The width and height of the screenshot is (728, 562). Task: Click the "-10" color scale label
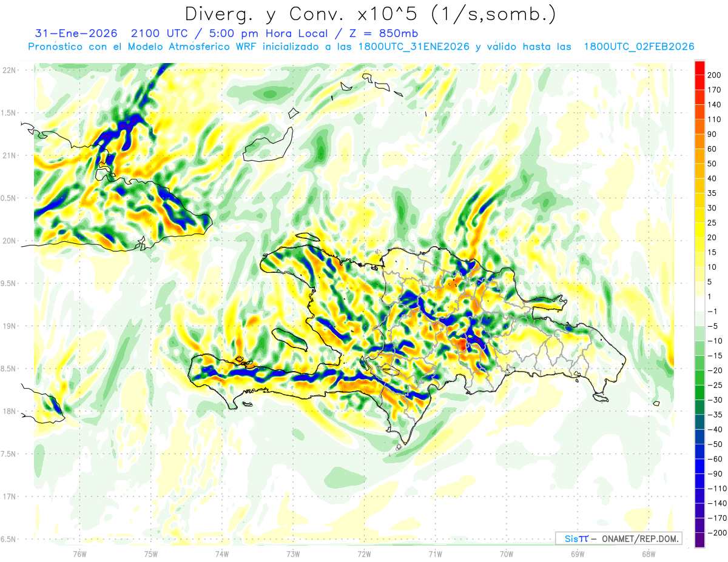click(715, 341)
